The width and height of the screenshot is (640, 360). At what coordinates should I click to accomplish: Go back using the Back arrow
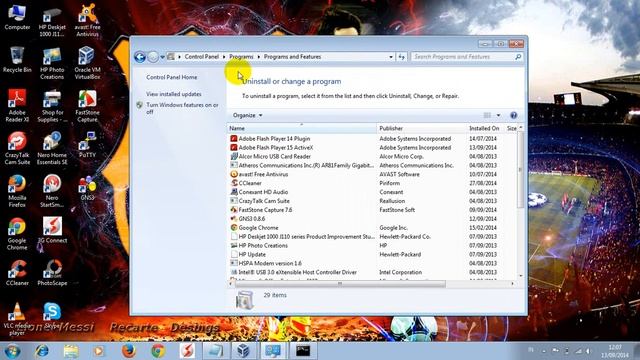[x=140, y=57]
